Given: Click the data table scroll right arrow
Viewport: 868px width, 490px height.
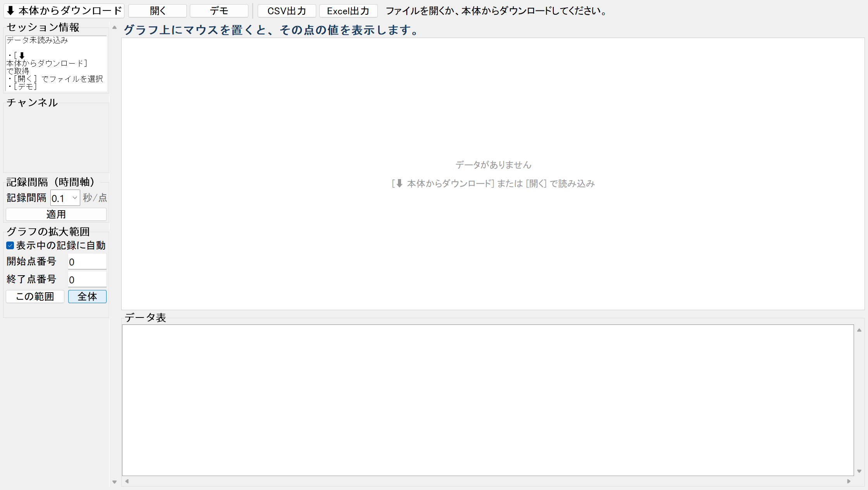Looking at the screenshot, I should pyautogui.click(x=849, y=481).
